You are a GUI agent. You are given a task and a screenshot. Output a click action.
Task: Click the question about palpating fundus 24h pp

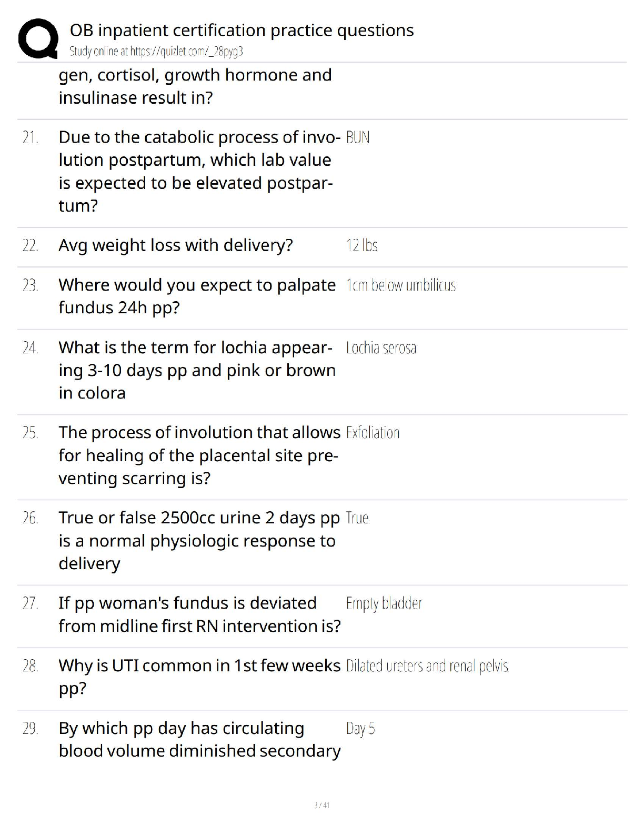[x=197, y=296]
